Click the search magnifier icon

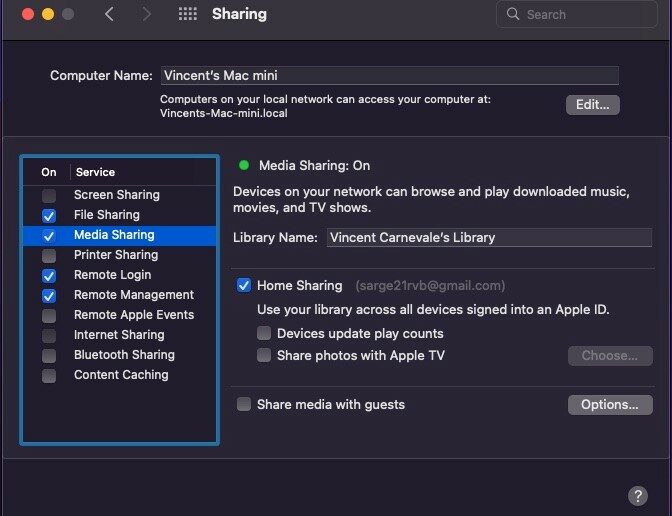(x=513, y=14)
